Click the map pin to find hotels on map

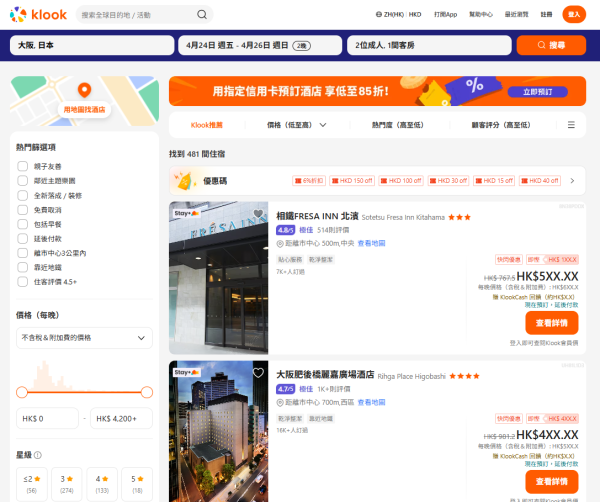pos(84,90)
